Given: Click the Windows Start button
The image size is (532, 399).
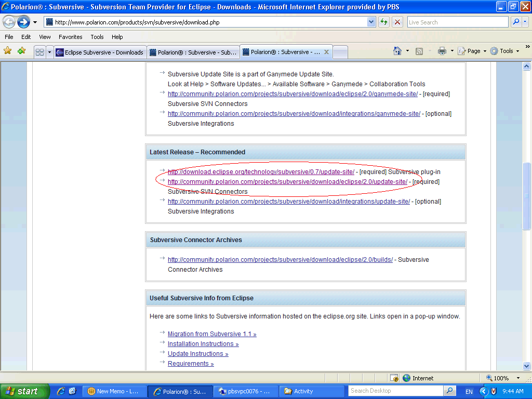Looking at the screenshot, I should tap(25, 391).
